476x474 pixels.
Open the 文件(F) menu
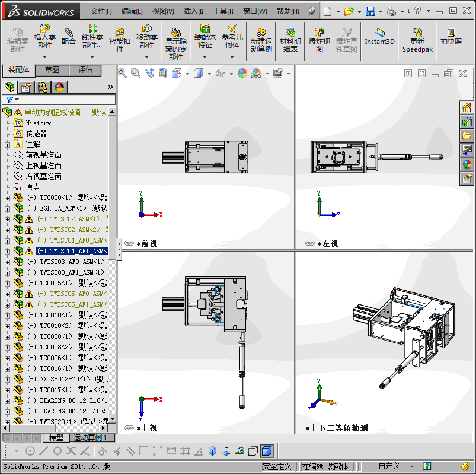101,11
